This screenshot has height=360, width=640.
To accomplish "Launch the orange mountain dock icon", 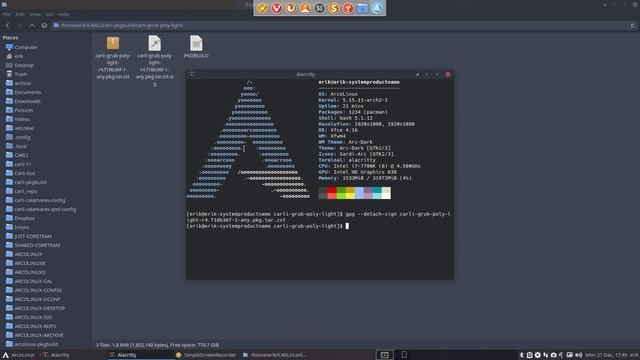I will click(x=305, y=8).
